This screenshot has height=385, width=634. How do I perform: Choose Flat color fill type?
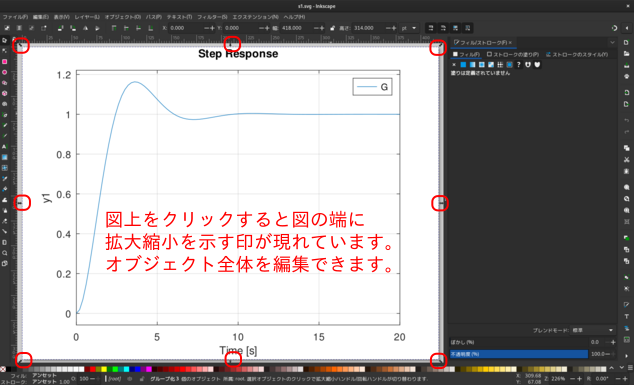pos(463,65)
